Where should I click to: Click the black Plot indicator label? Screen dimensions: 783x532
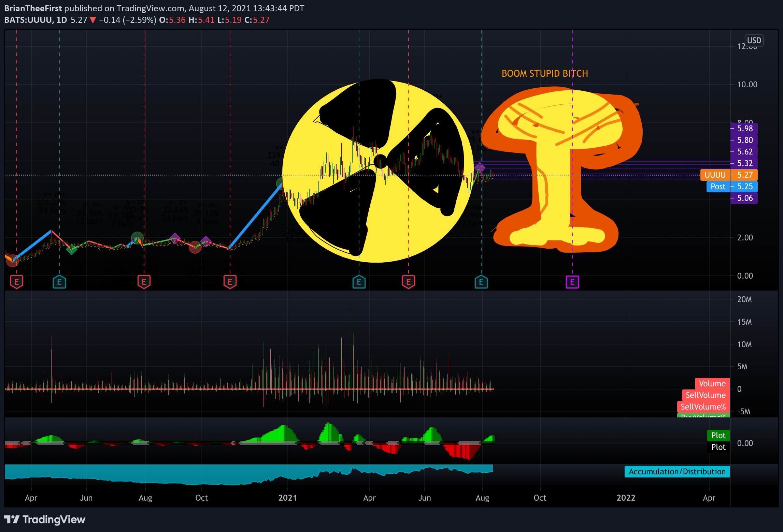(x=718, y=447)
